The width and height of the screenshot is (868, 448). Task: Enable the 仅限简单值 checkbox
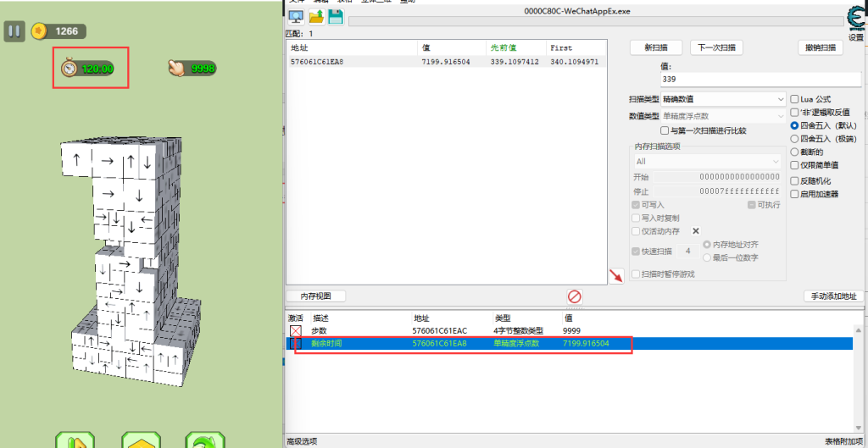[795, 165]
